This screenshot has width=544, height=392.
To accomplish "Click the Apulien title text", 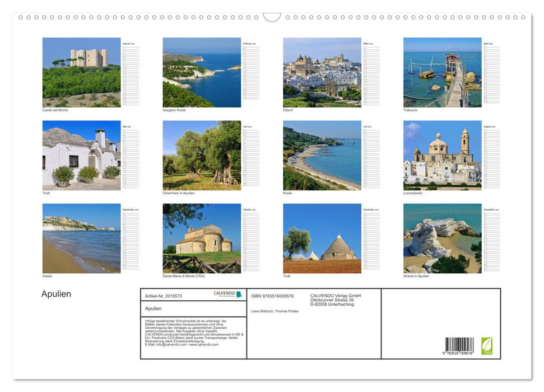I will point(55,294).
